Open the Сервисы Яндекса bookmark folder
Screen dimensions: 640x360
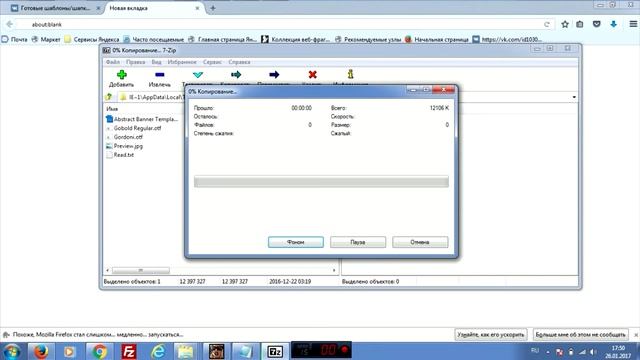(x=91, y=40)
